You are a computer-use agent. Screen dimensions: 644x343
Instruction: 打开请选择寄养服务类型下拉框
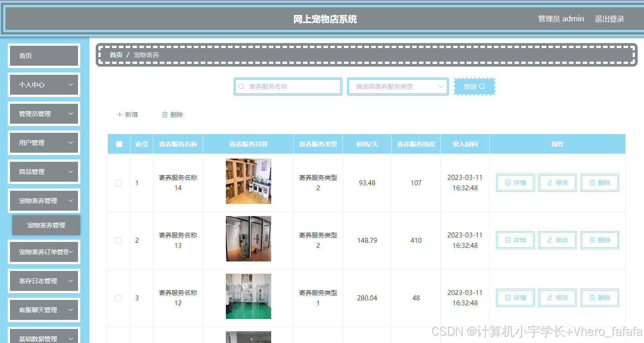pyautogui.click(x=397, y=86)
